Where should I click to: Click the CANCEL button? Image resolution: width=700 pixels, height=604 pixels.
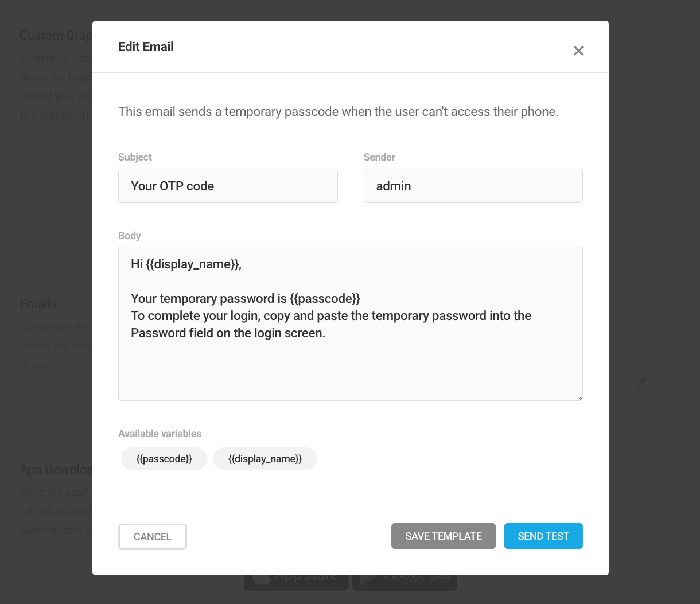[x=152, y=536]
